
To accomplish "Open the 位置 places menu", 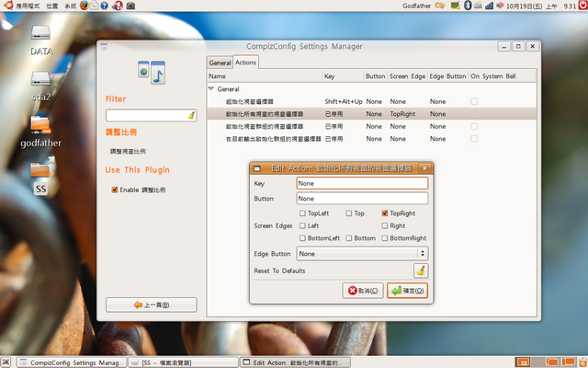I will click(52, 6).
